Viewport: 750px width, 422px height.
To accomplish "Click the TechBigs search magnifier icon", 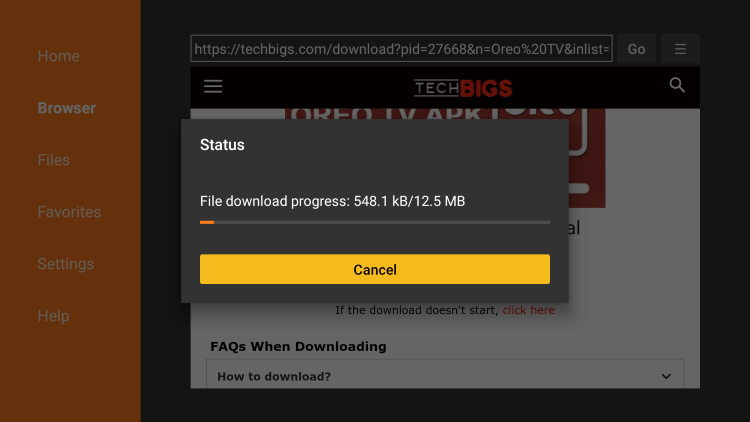I will 677,85.
